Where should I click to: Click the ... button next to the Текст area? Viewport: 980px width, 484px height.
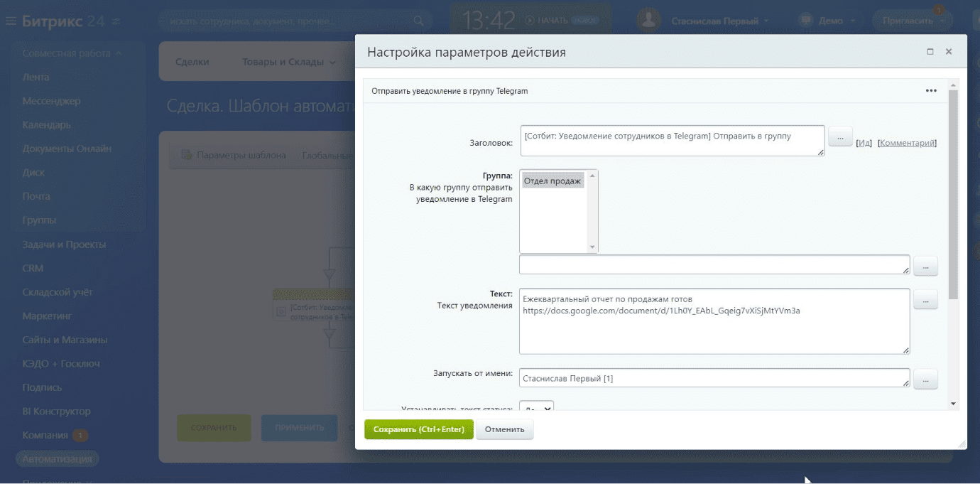925,300
